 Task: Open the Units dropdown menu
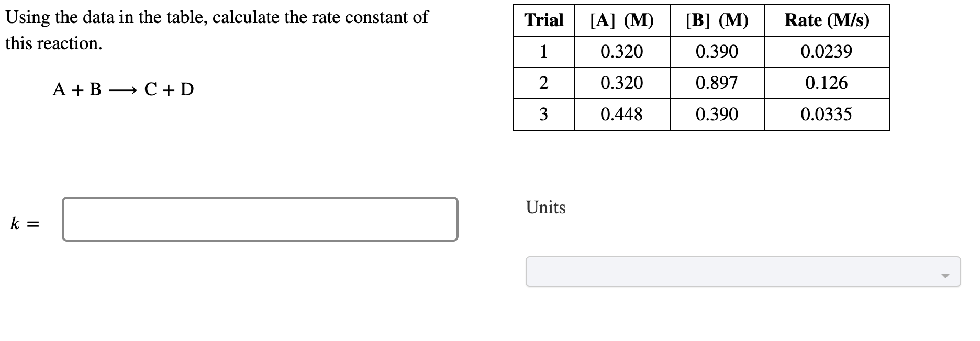(x=742, y=271)
